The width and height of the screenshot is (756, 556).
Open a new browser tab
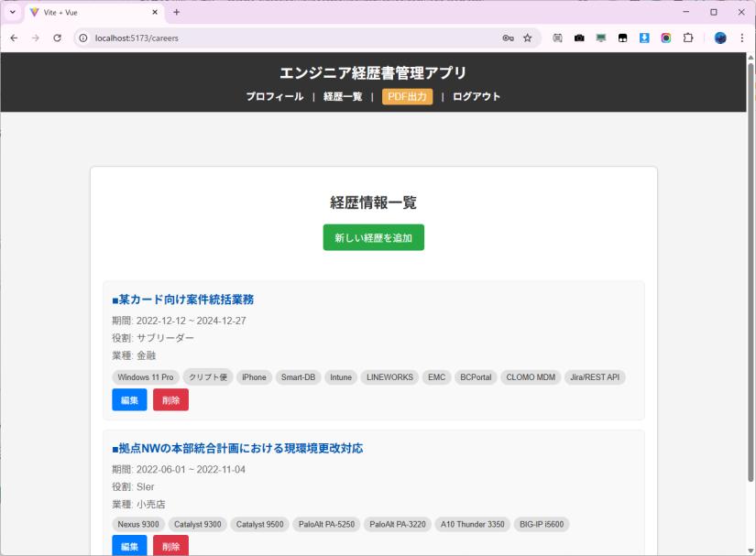pos(177,12)
